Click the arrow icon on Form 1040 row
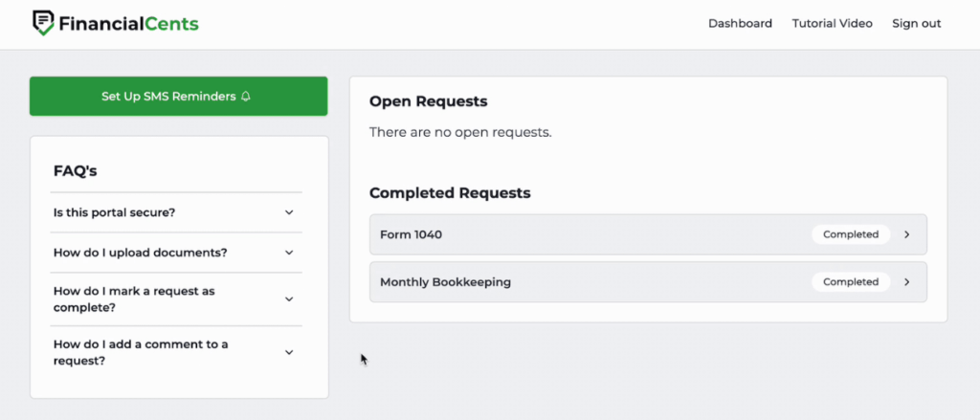 [x=907, y=234]
